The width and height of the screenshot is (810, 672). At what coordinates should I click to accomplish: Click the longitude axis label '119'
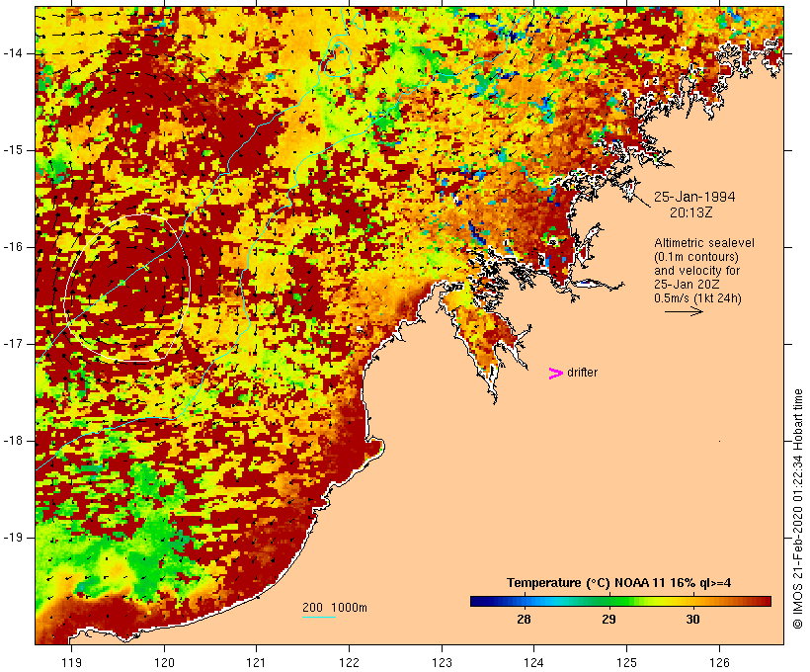click(x=71, y=662)
